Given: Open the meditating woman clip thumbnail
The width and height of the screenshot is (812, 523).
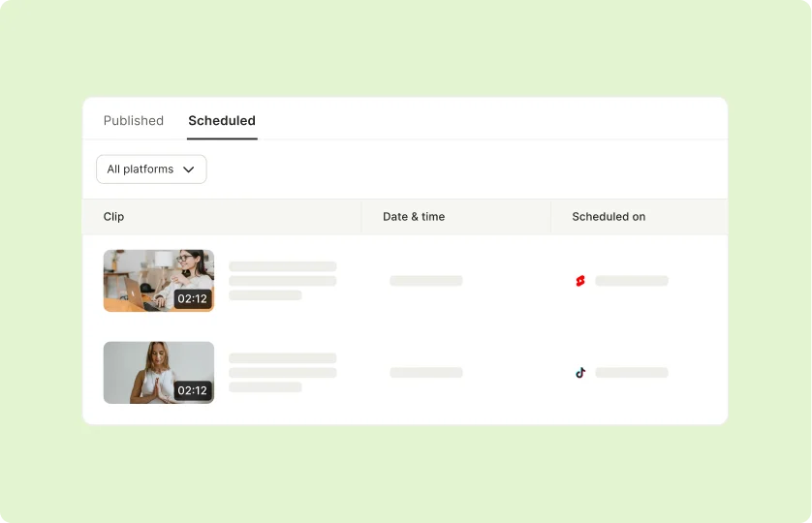Looking at the screenshot, I should click(159, 372).
